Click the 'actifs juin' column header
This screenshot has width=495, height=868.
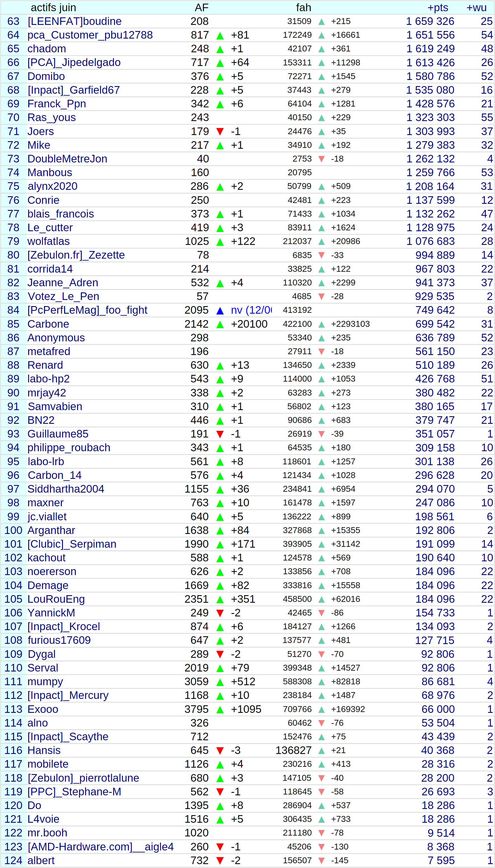click(53, 8)
